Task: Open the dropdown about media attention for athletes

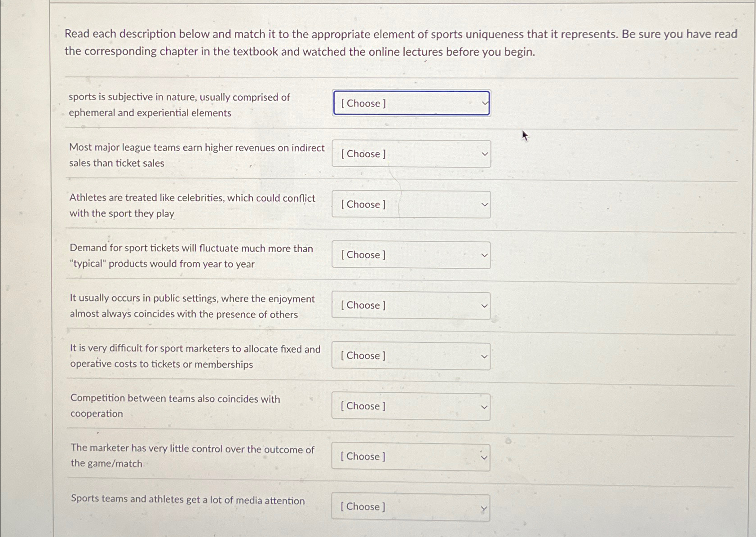Action: click(411, 506)
